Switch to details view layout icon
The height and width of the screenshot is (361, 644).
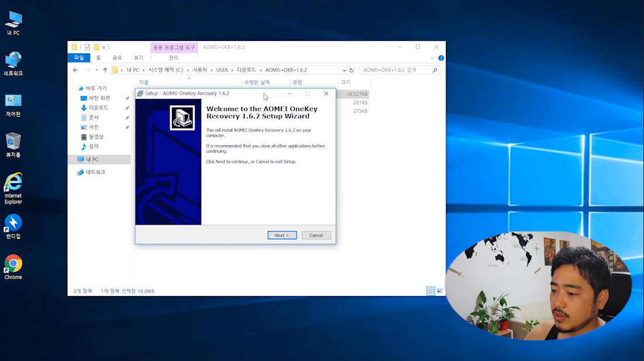431,291
